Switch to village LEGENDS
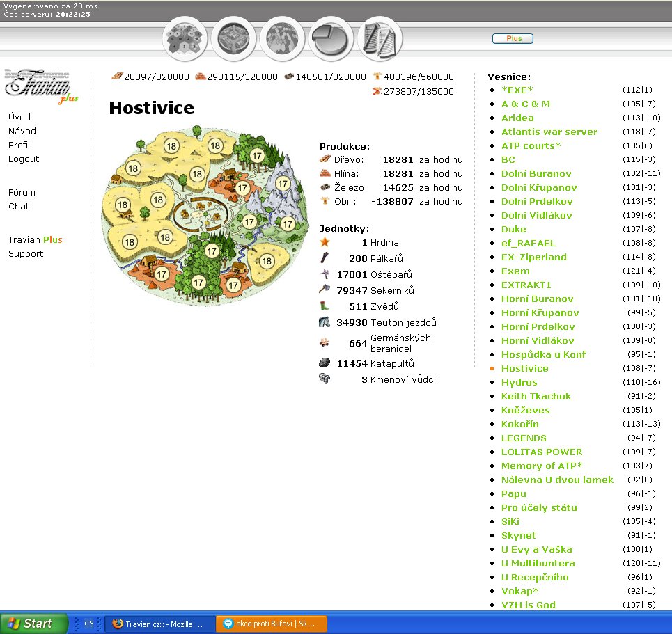 pyautogui.click(x=524, y=438)
